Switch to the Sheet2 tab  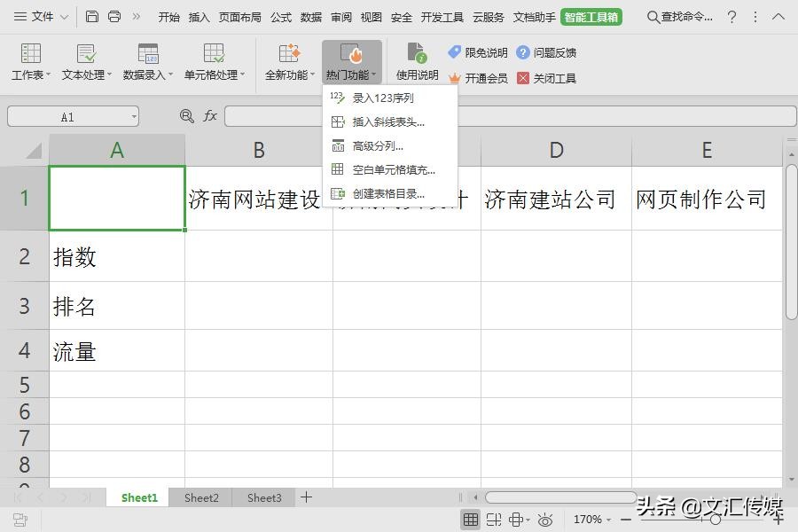pos(200,497)
